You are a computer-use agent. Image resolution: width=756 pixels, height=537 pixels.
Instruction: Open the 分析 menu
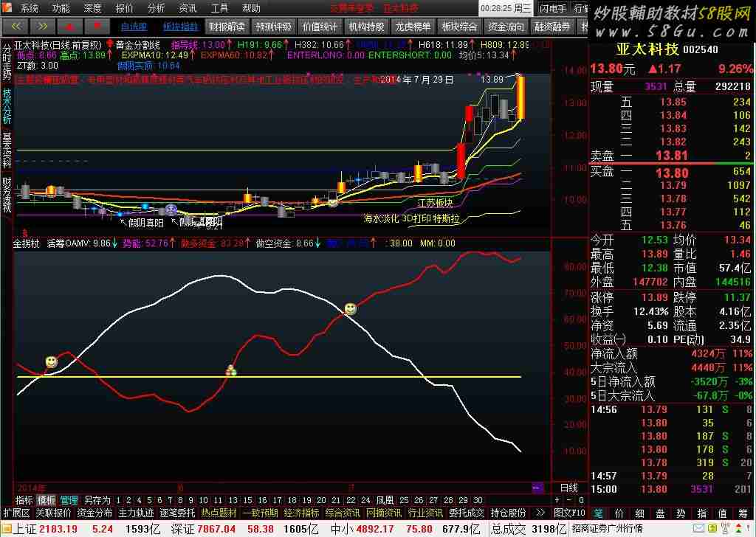click(x=156, y=8)
